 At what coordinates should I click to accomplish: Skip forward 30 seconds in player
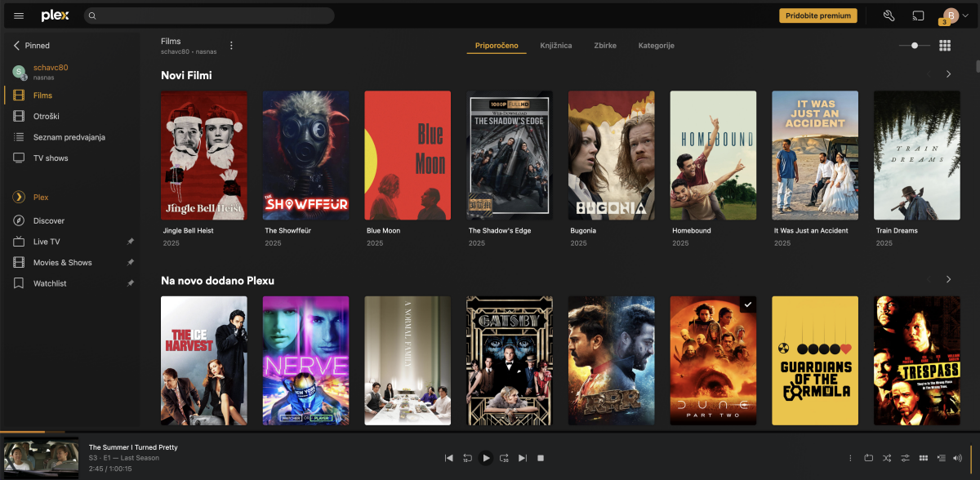point(504,458)
